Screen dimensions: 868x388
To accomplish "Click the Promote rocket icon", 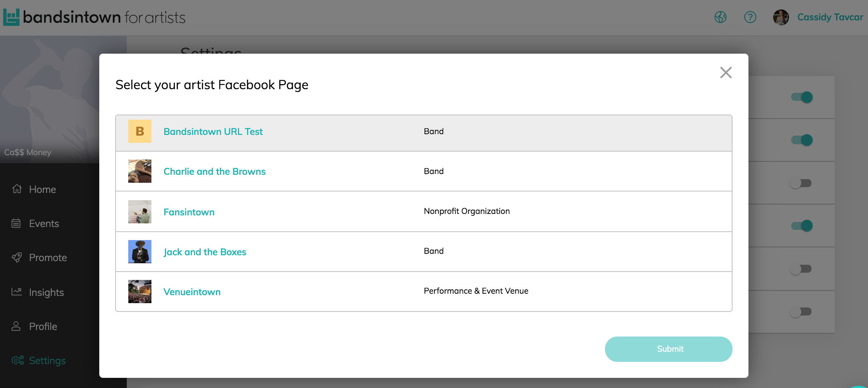I will [17, 257].
